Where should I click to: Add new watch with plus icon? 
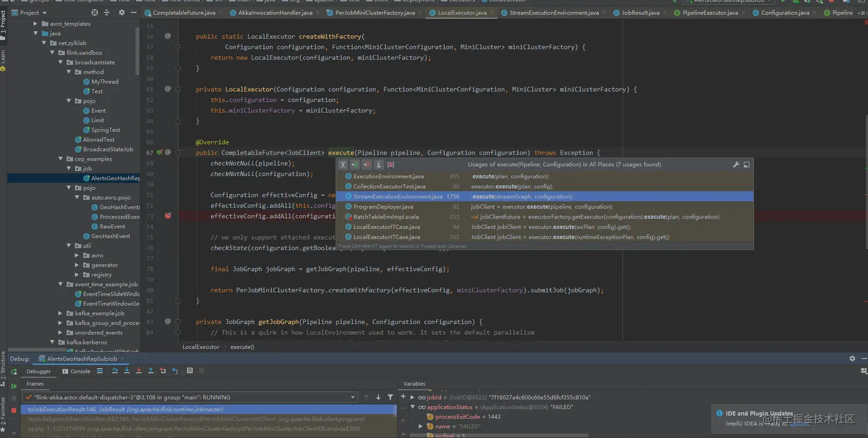[403, 397]
